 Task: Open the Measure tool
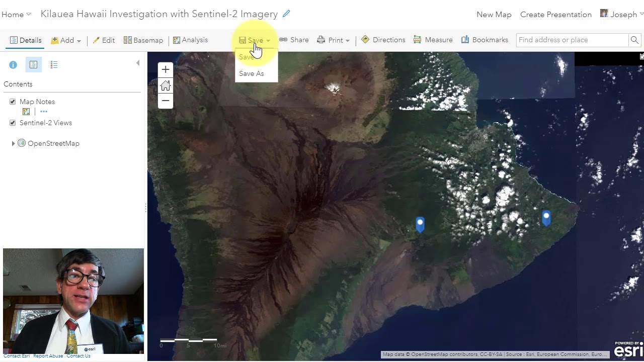point(433,40)
